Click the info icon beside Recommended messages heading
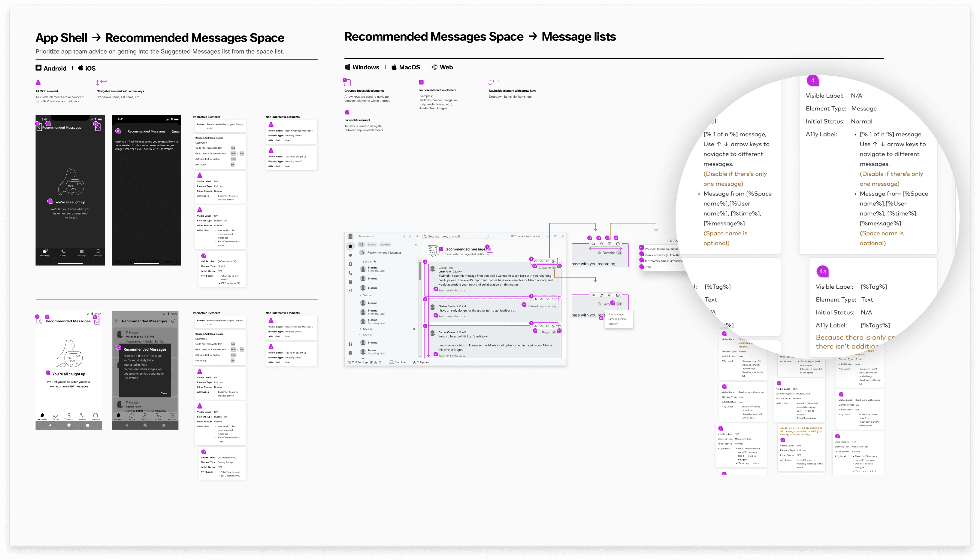 (490, 250)
